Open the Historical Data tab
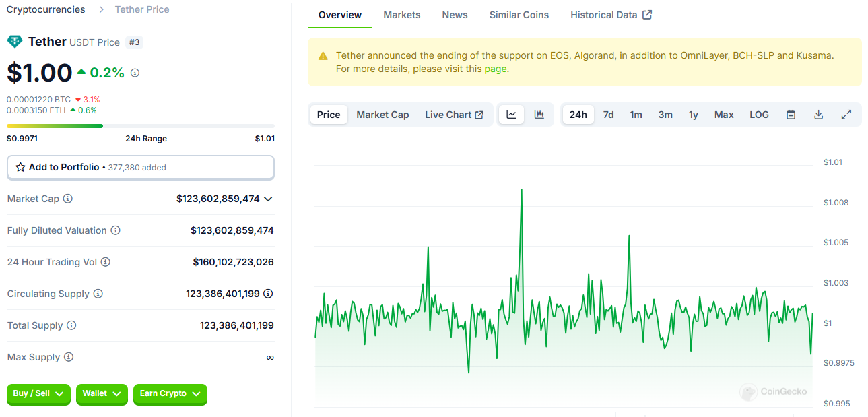This screenshot has height=417, width=868. coord(610,15)
